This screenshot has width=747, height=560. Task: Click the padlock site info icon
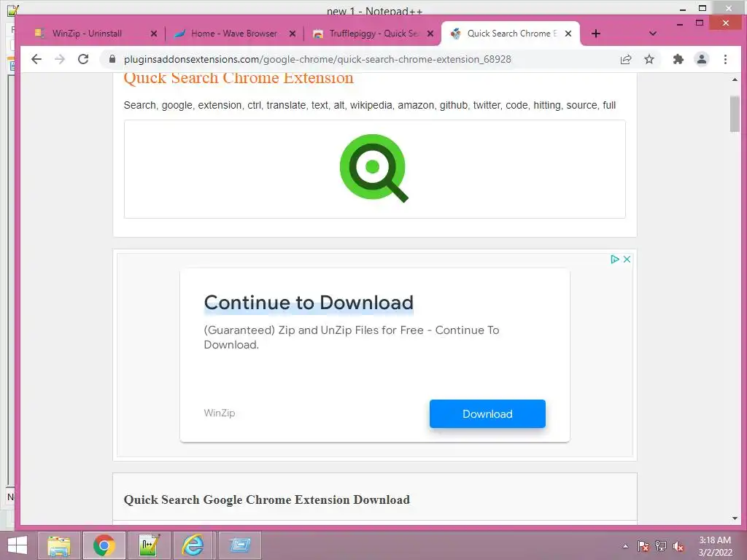(x=112, y=59)
